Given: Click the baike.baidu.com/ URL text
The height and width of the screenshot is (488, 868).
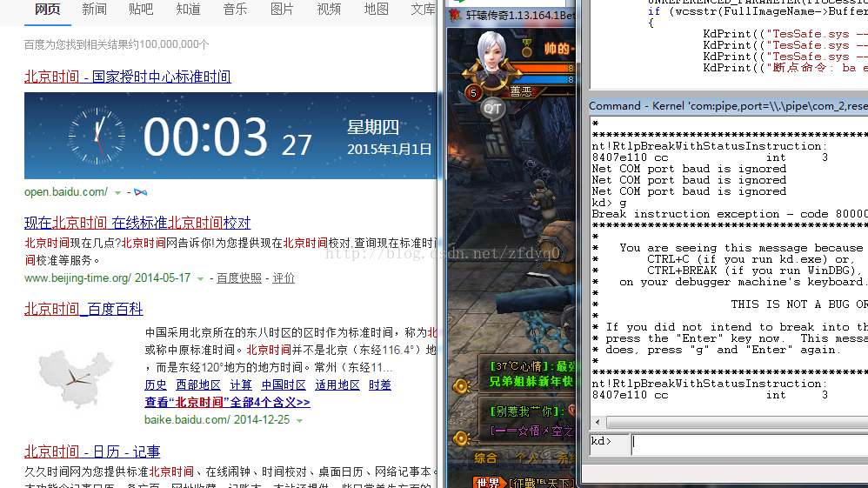Looking at the screenshot, I should point(187,420).
